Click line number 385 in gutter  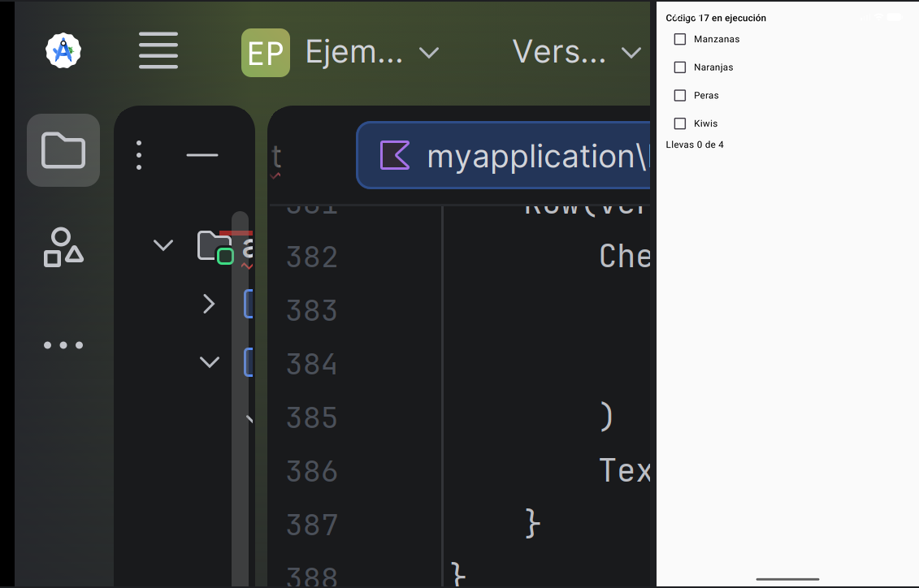click(x=312, y=418)
